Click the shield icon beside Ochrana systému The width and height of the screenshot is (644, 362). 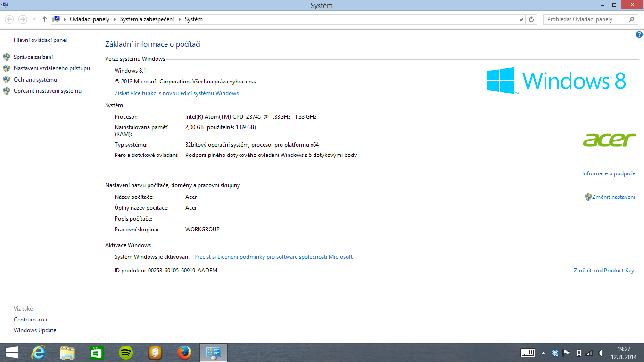(7, 80)
